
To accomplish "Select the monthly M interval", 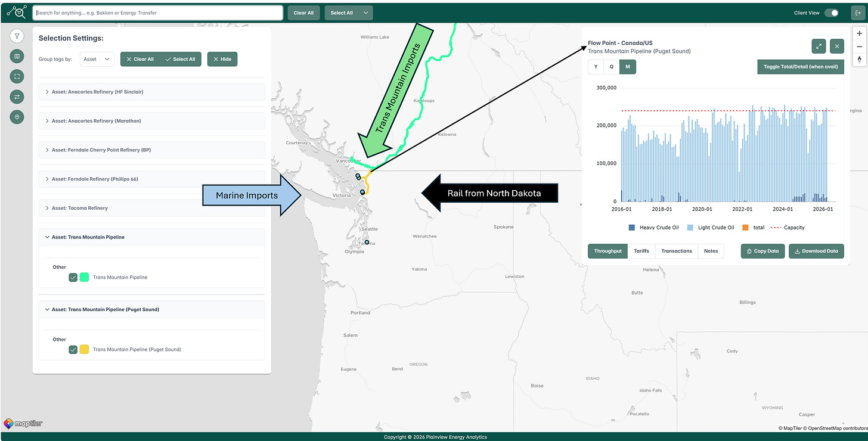I will 628,67.
